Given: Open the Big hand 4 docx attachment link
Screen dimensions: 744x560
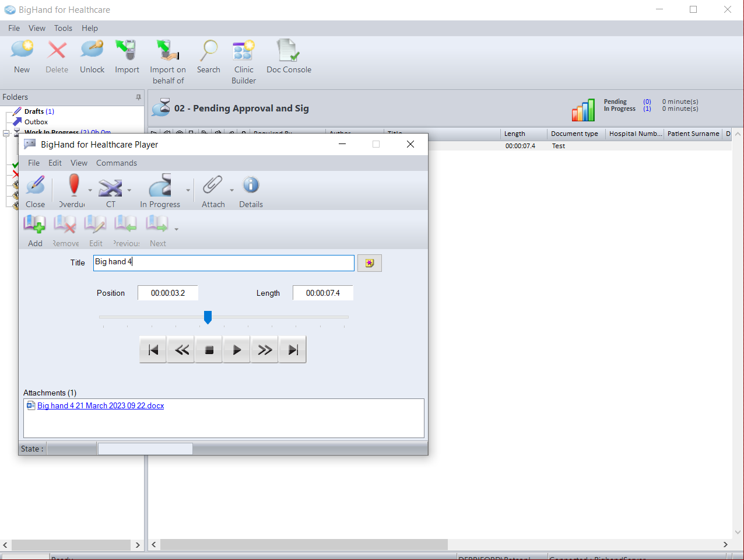Looking at the screenshot, I should coord(101,405).
